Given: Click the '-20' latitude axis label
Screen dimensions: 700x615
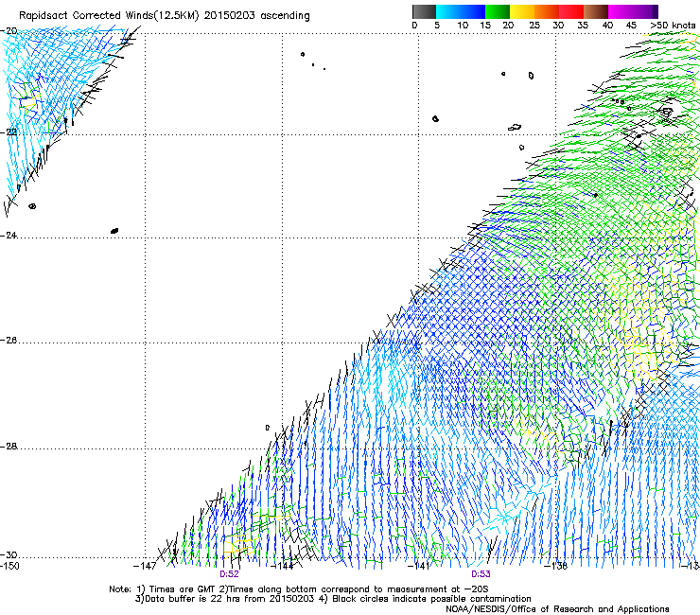Looking at the screenshot, I should (x=9, y=31).
